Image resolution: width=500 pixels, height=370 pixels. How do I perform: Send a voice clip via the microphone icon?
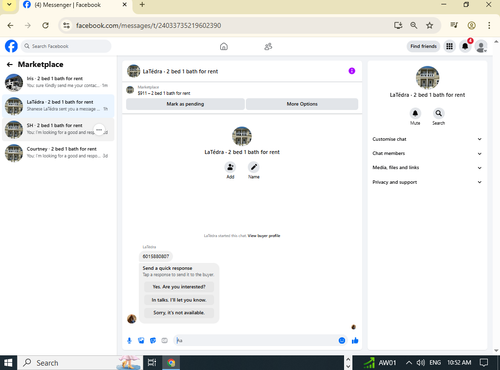click(x=129, y=340)
